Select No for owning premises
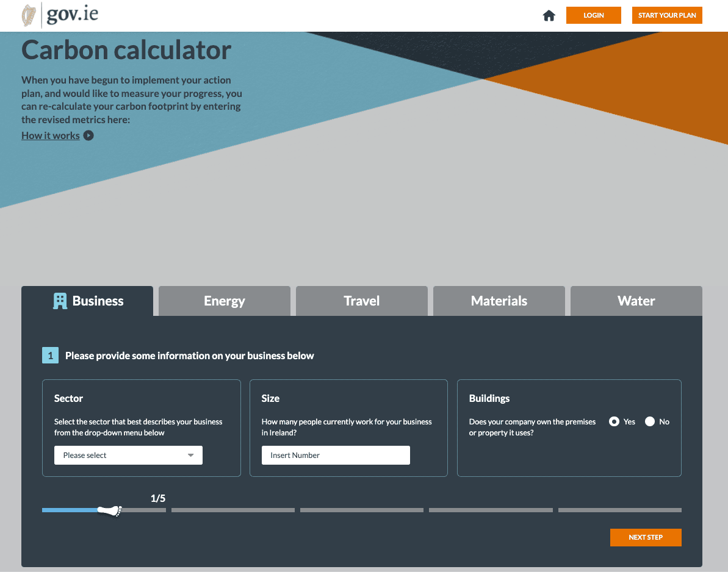 click(x=650, y=421)
